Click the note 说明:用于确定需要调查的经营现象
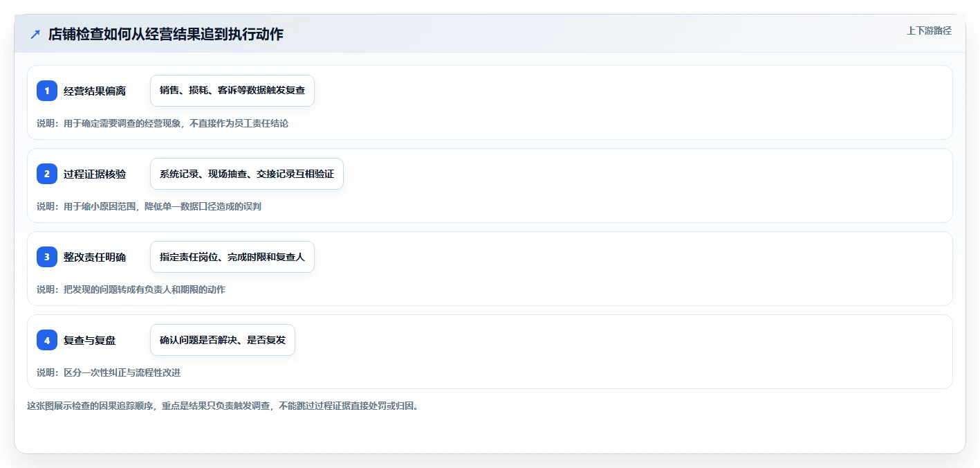The image size is (980, 468). click(163, 123)
